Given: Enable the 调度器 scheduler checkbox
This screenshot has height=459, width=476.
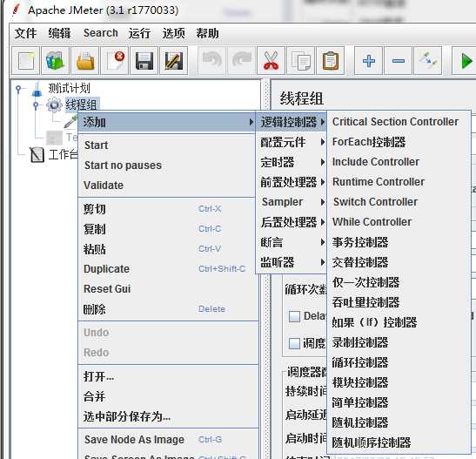Looking at the screenshot, I should pos(294,343).
